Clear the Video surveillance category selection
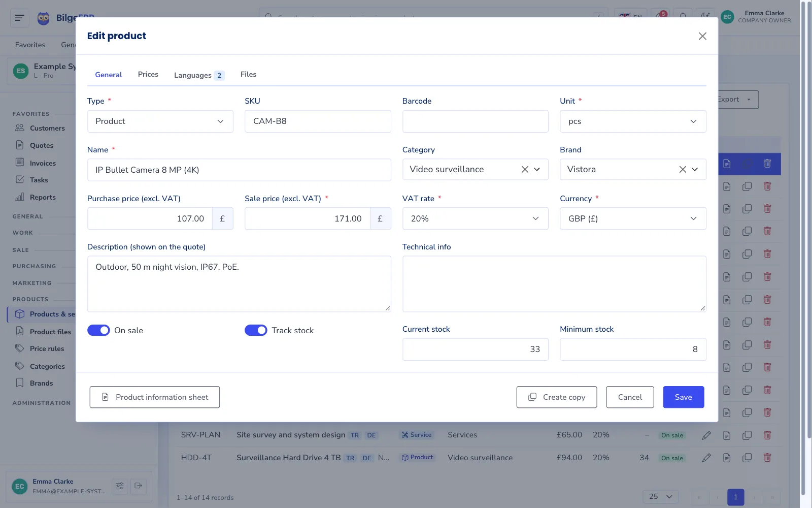This screenshot has width=812, height=508. tap(525, 169)
